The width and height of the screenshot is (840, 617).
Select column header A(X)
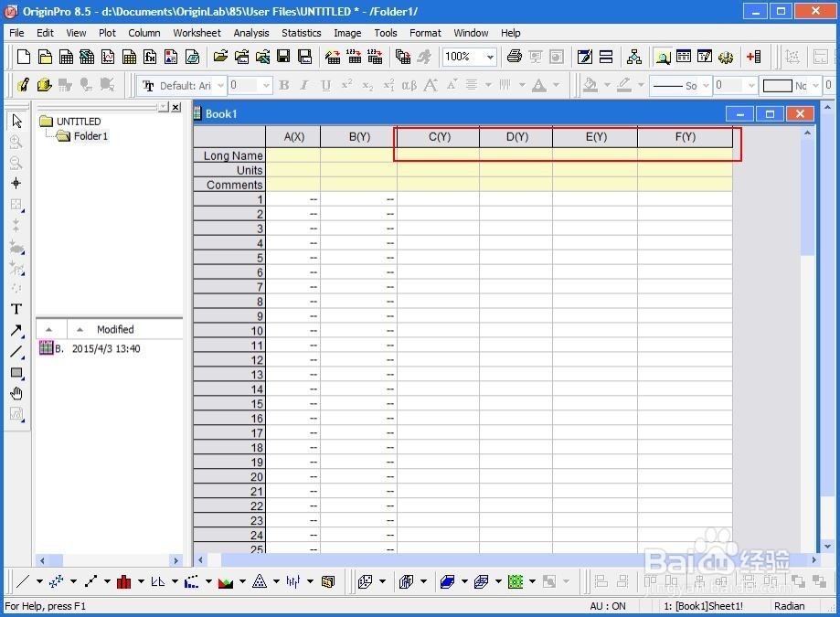(x=293, y=136)
